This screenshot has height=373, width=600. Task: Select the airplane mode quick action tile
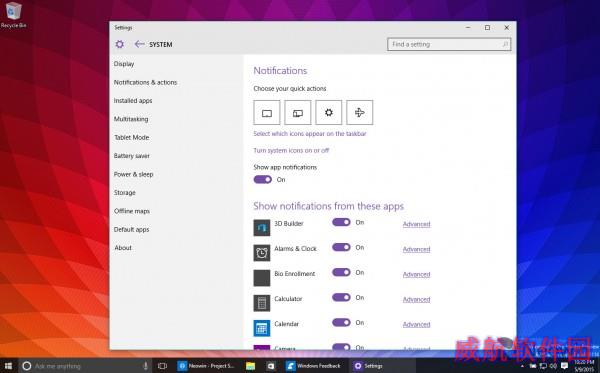click(x=360, y=112)
